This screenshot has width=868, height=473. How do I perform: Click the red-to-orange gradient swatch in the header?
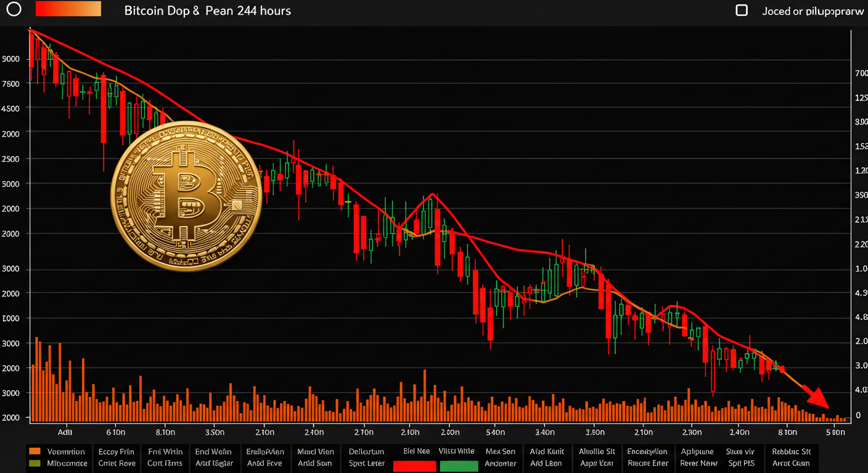68,9
